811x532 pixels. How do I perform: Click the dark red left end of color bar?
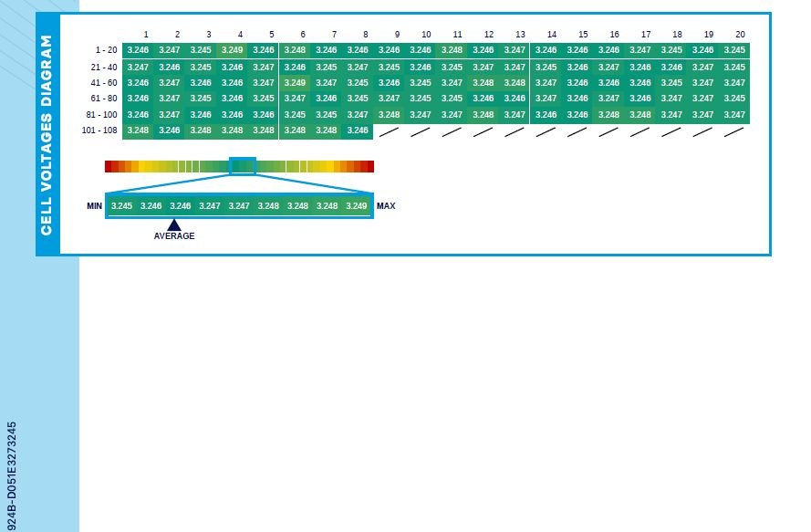[108, 166]
